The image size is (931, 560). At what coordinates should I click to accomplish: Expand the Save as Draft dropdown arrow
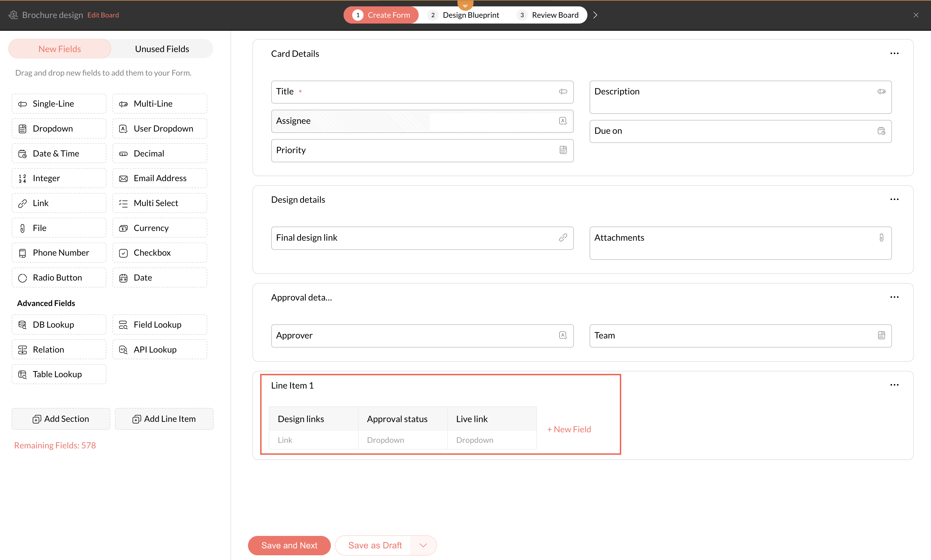coord(423,545)
